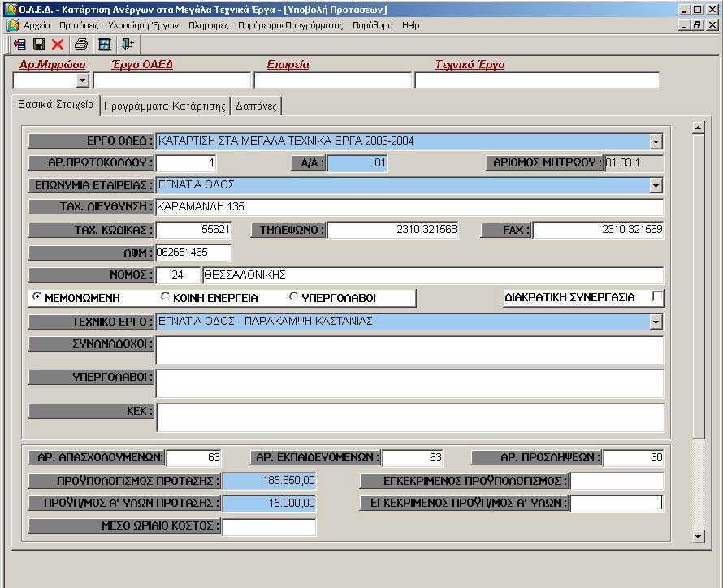723x588 pixels.
Task: Click the ΠΡΟΫΠΟΛΟΓΙΣΜΟΣ ΠΡΟΤΑΣΗΣ field 185.850,00
Action: (269, 481)
